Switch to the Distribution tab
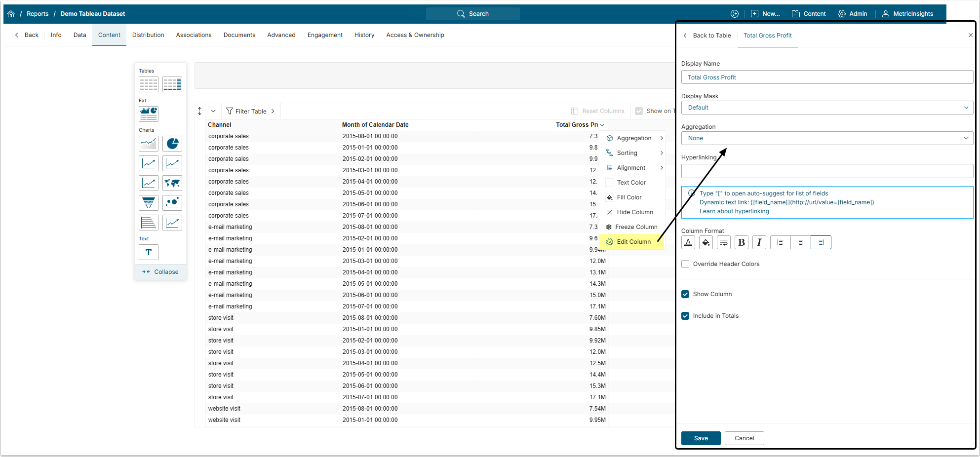This screenshot has height=457, width=980. 148,35
